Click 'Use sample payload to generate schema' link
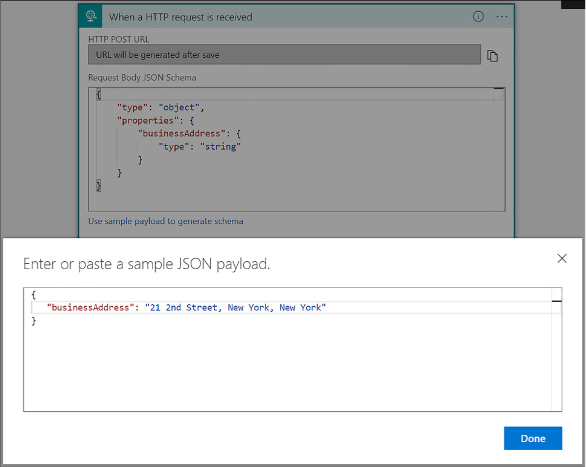This screenshot has height=467, width=586. point(166,221)
